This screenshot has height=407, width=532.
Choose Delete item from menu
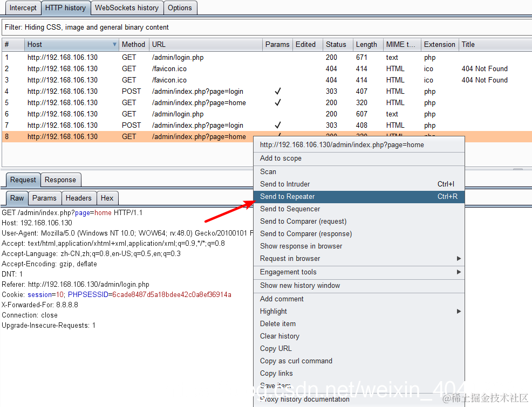tap(359, 323)
